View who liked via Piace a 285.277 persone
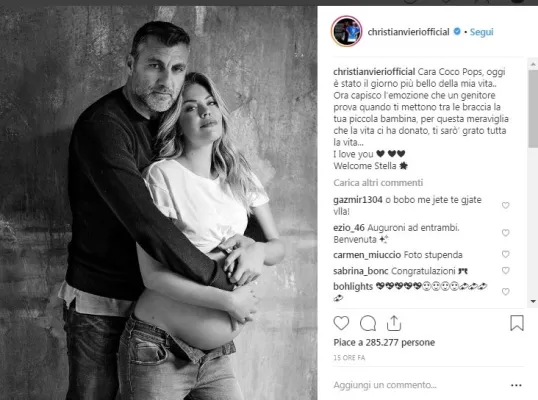Image resolution: width=538 pixels, height=400 pixels. 384,342
